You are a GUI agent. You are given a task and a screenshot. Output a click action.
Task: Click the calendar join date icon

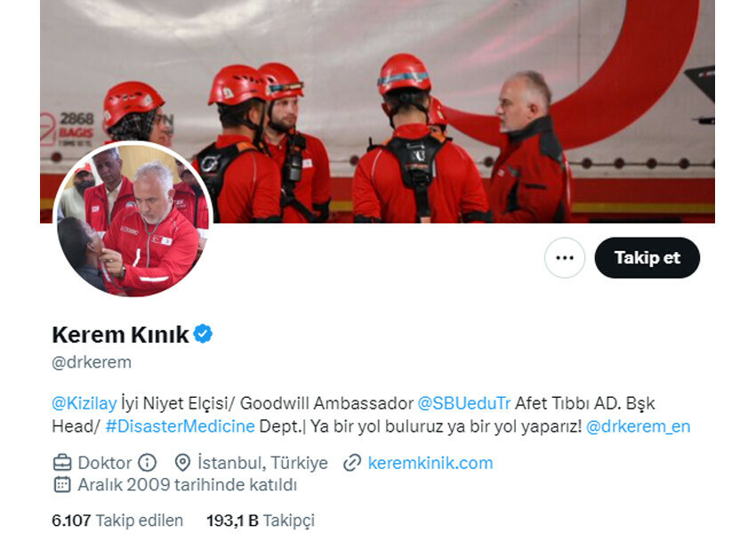coord(62,484)
